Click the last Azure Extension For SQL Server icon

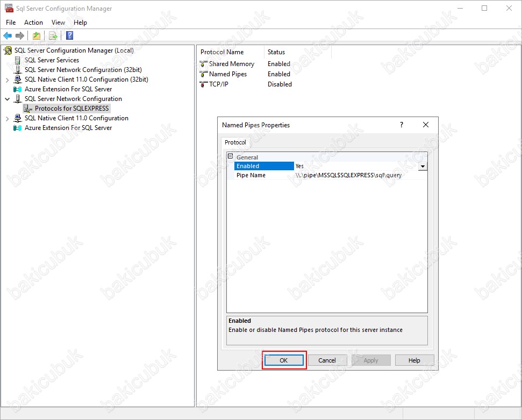point(17,128)
